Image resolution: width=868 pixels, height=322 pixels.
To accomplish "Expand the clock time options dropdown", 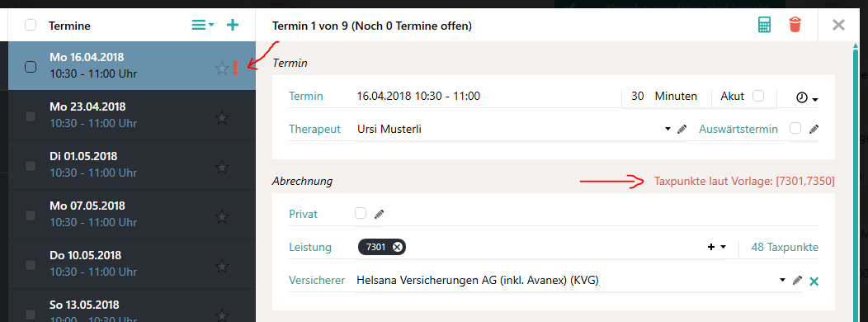I will coord(807,97).
